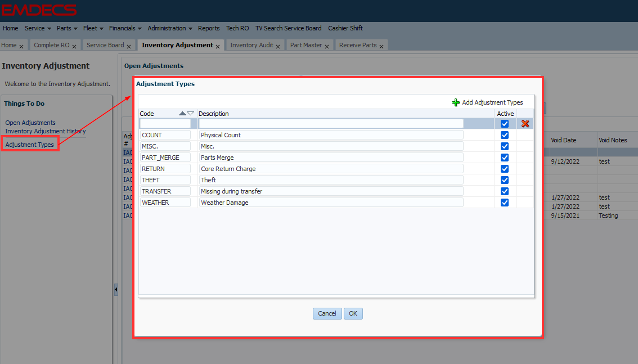Viewport: 638px width, 364px height.
Task: Delete the new blank row with red X
Action: point(525,124)
